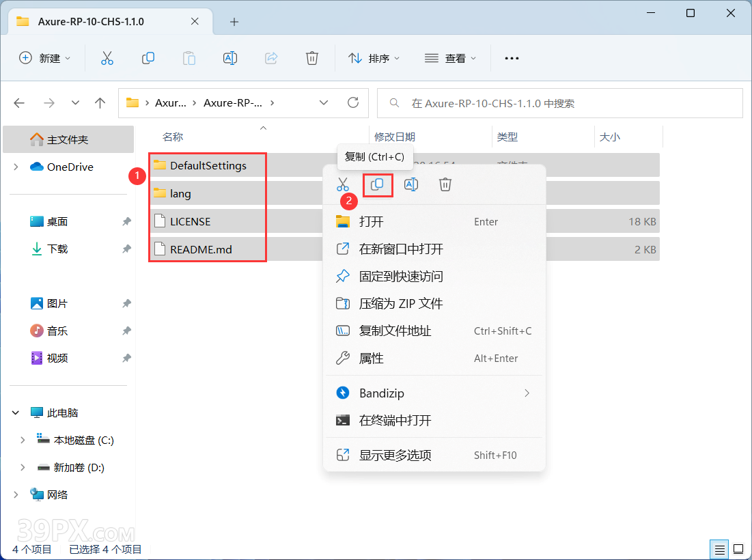The image size is (752, 560).
Task: Open the Bandizip submenu arrow
Action: coord(527,393)
